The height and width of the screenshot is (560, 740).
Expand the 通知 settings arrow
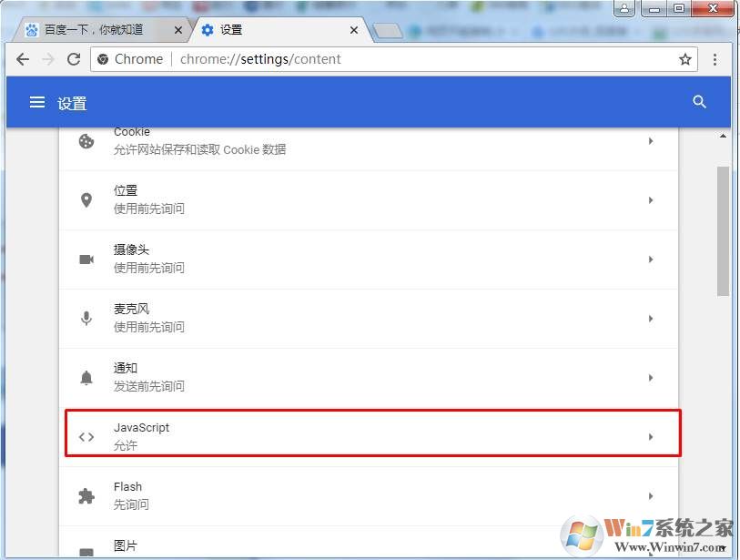pos(650,378)
